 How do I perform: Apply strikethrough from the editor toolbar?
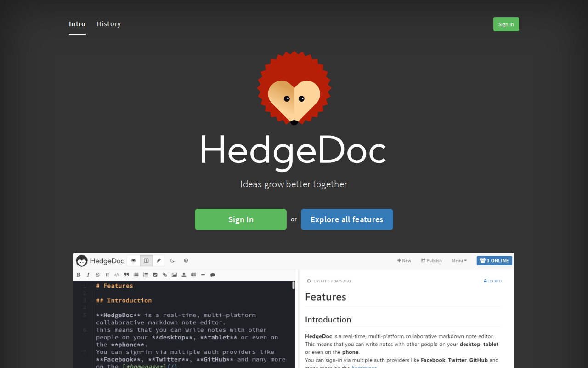98,275
